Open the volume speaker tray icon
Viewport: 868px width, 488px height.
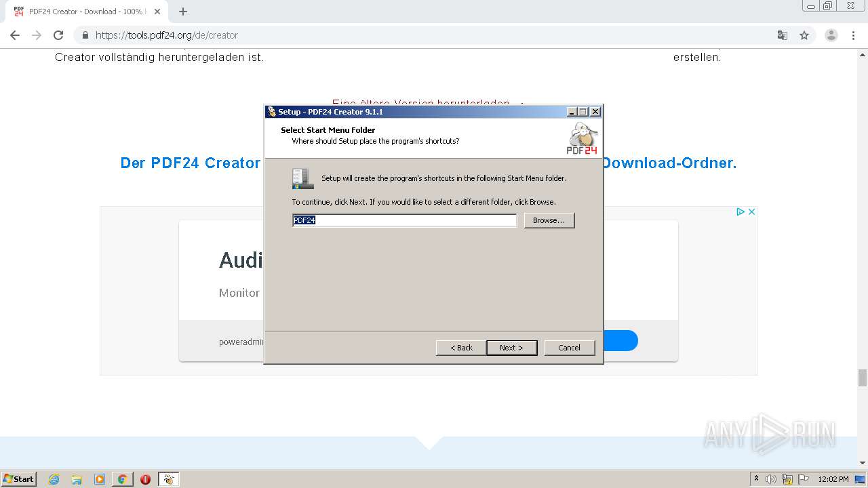[x=771, y=479]
